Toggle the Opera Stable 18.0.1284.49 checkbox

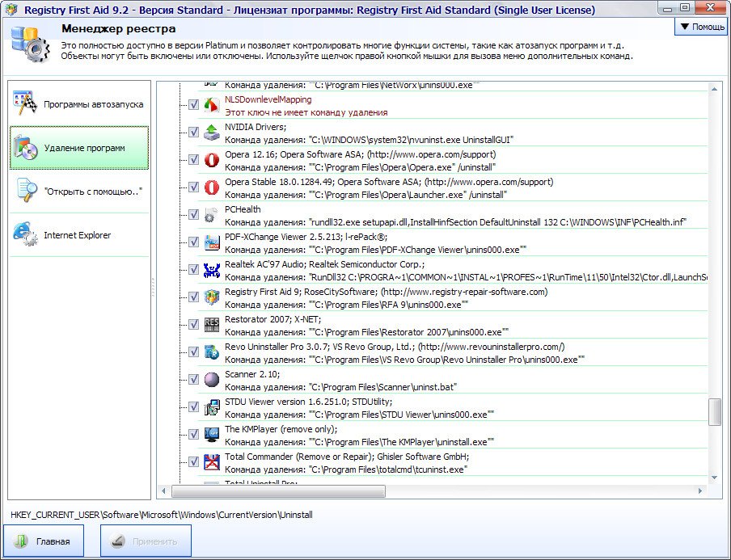coord(193,187)
